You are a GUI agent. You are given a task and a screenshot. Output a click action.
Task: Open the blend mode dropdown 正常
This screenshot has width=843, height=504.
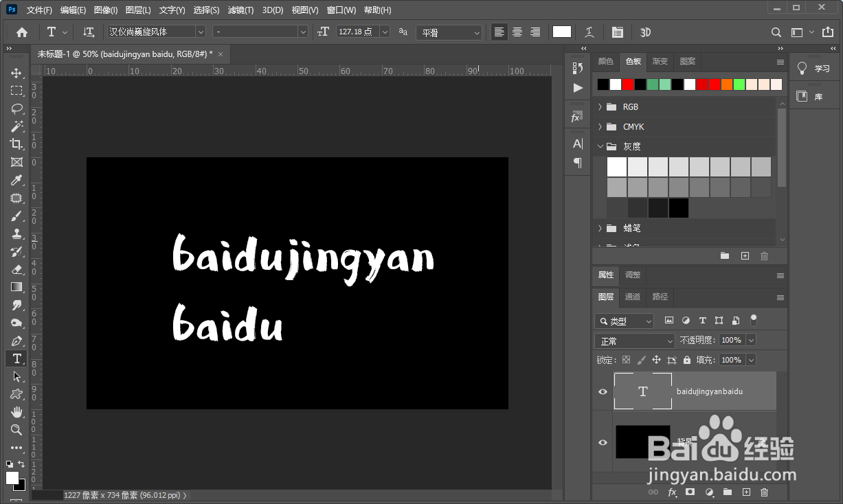point(636,341)
